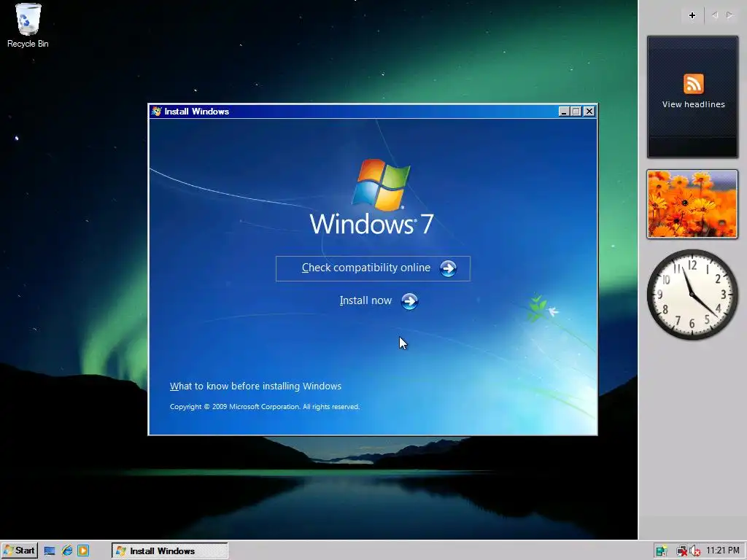The width and height of the screenshot is (747, 560).
Task: Select Install Windows taskbar button
Action: (169, 551)
